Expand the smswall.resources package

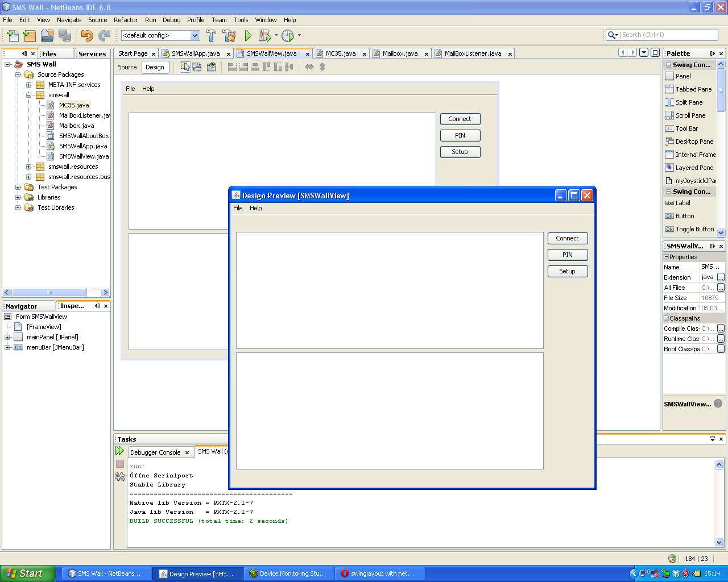[29, 167]
